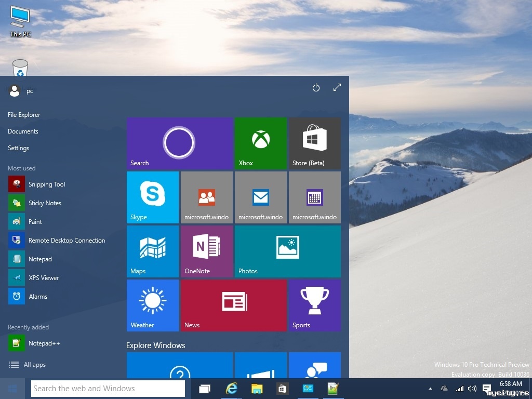This screenshot has width=532, height=399.
Task: Open the Calendar tile with purple grid icon
Action: click(x=314, y=197)
